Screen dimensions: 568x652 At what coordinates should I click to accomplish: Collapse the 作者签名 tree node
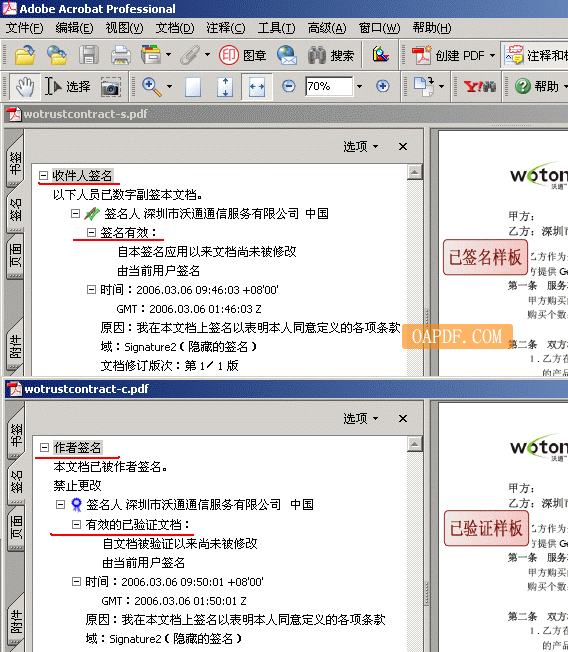pyautogui.click(x=44, y=447)
